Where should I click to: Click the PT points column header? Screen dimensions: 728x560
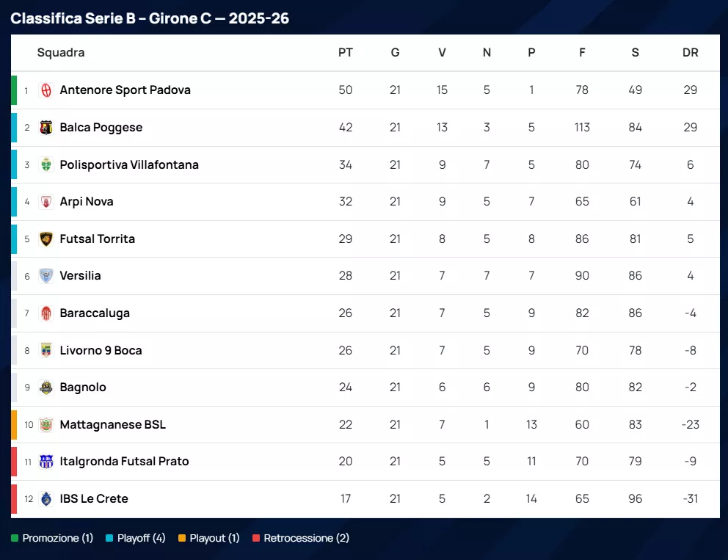pyautogui.click(x=346, y=53)
